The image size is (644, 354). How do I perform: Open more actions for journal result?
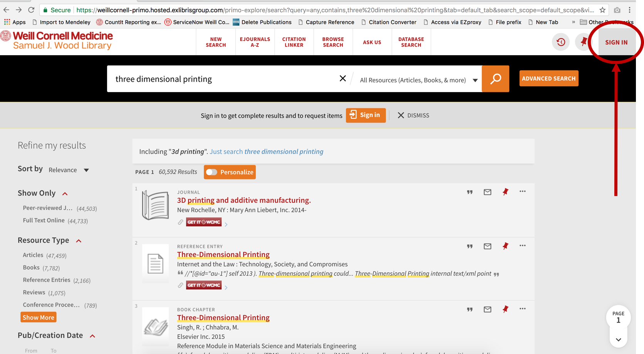pyautogui.click(x=523, y=191)
